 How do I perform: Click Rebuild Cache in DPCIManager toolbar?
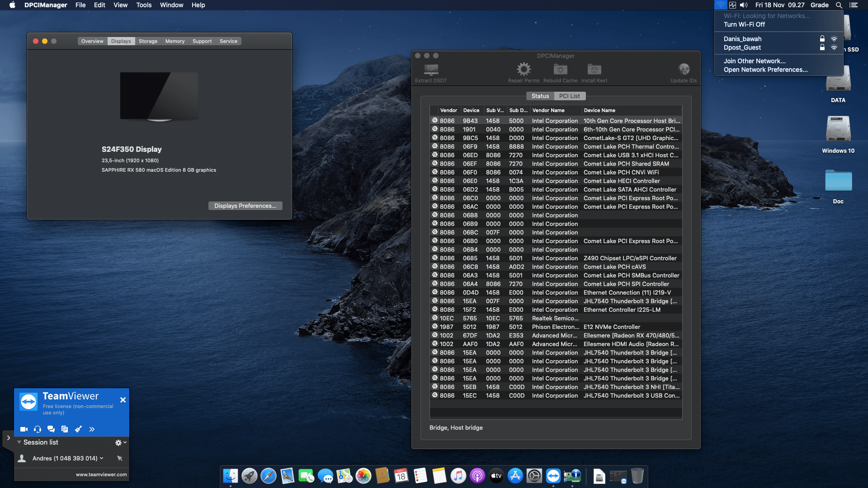click(x=560, y=73)
